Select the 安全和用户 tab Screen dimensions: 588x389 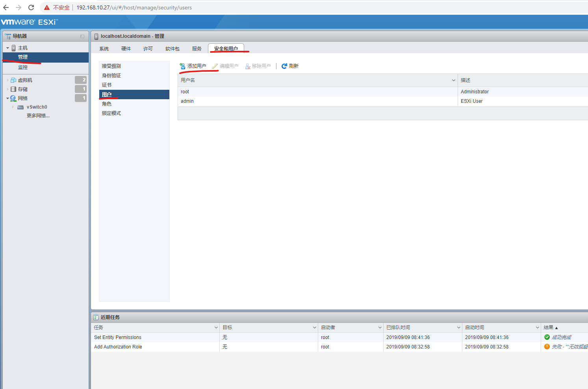226,49
